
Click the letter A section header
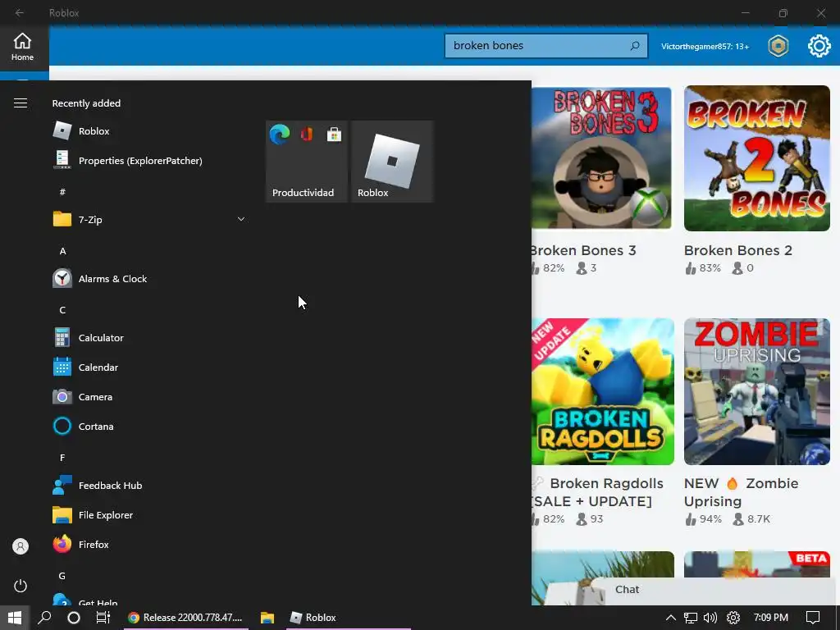[62, 251]
